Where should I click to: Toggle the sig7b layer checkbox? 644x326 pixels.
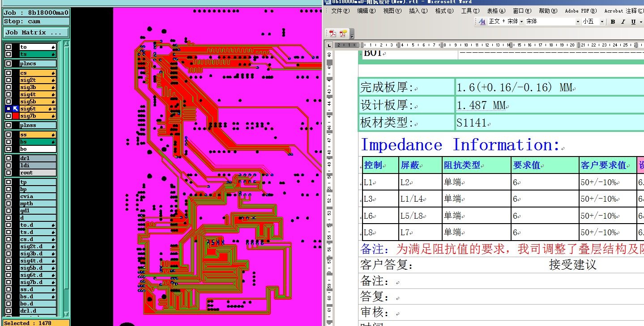pyautogui.click(x=9, y=116)
